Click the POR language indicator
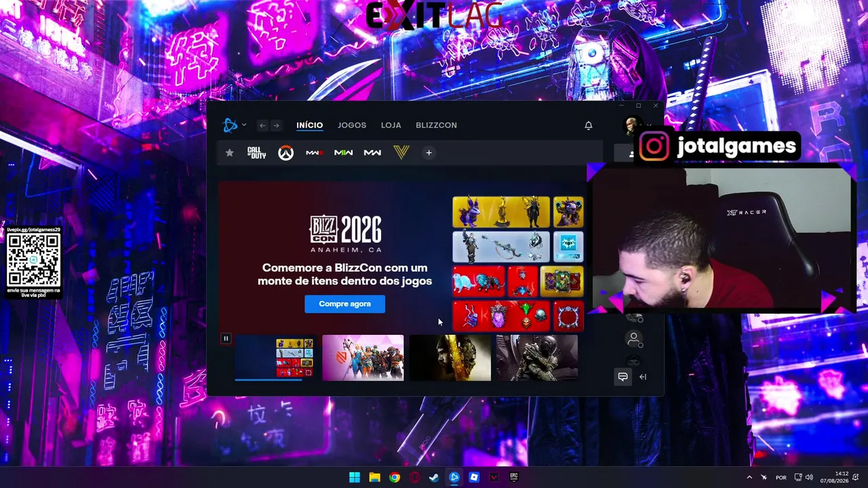Image resolution: width=868 pixels, height=488 pixels. 781,477
